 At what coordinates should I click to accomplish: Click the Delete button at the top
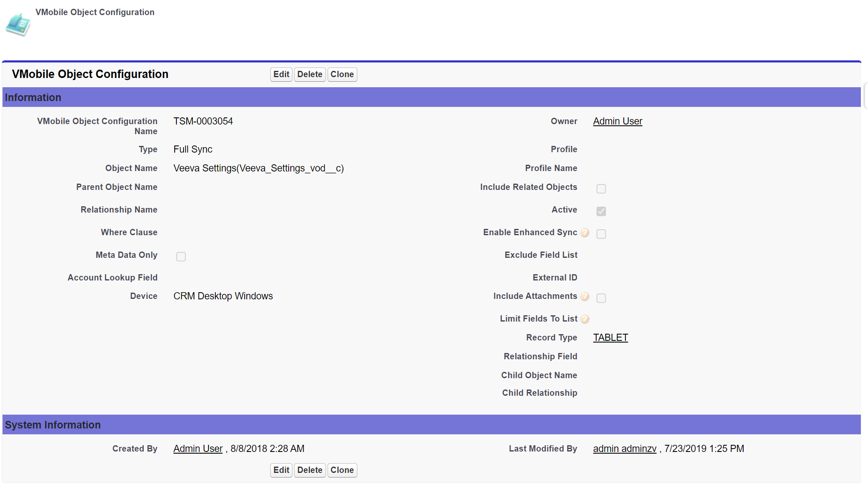click(310, 74)
